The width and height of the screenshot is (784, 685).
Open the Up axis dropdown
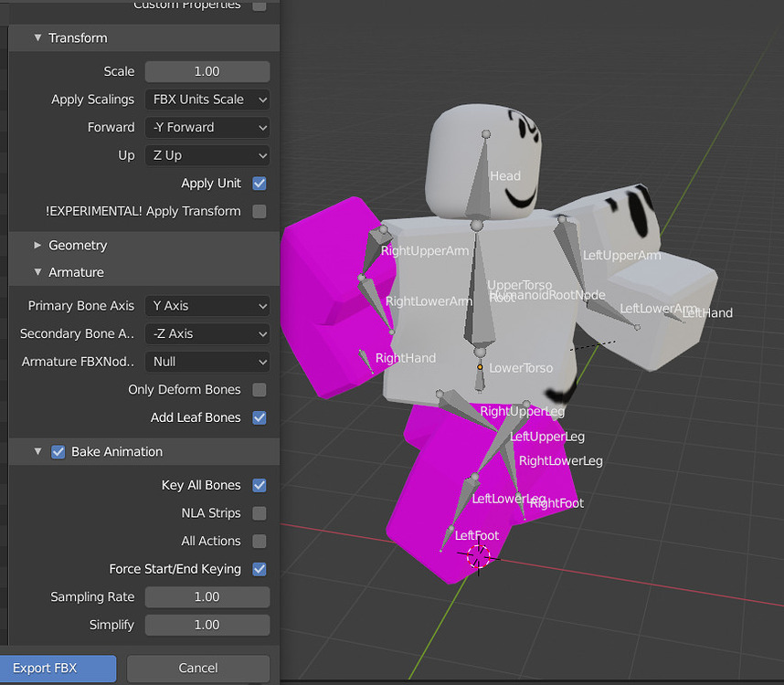point(207,155)
